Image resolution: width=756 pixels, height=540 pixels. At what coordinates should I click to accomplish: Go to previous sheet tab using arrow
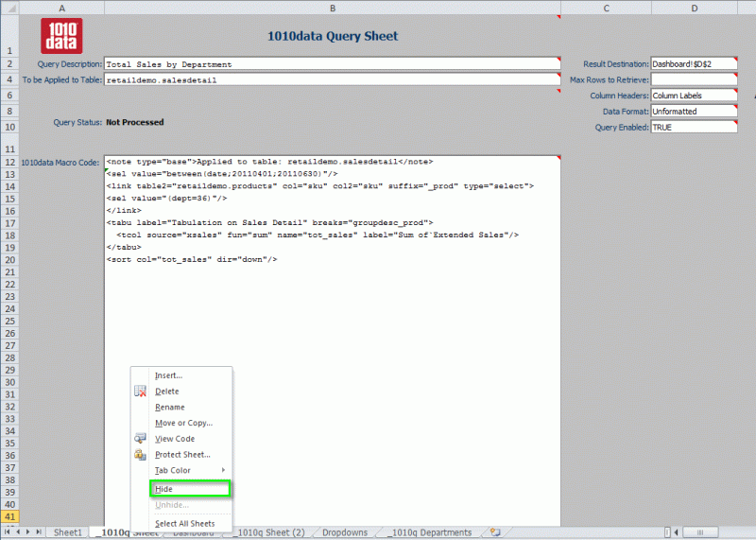[18, 531]
